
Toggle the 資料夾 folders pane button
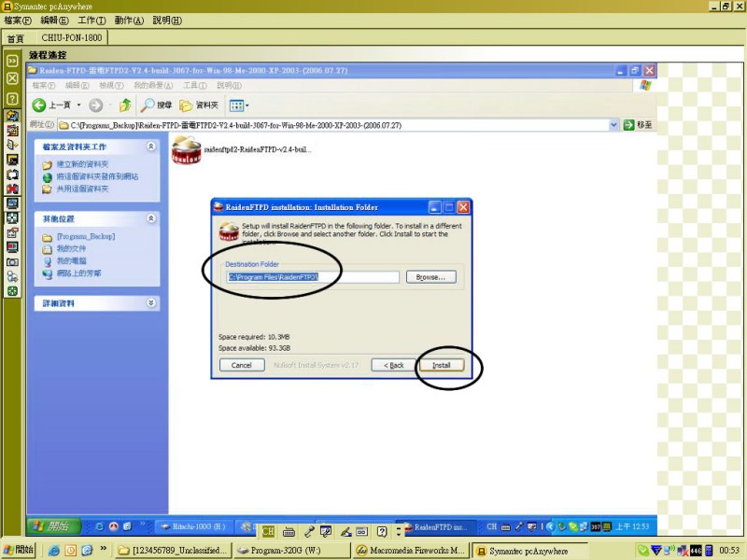[199, 105]
